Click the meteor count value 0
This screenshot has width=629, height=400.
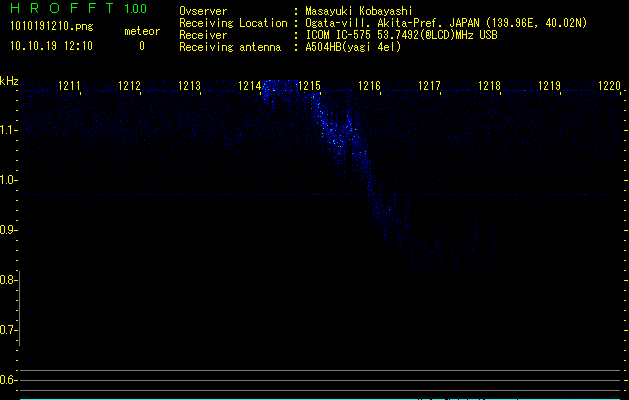142,46
